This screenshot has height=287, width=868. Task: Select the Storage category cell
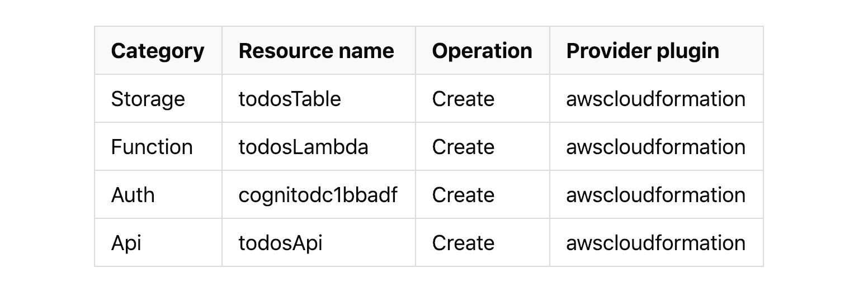click(148, 99)
